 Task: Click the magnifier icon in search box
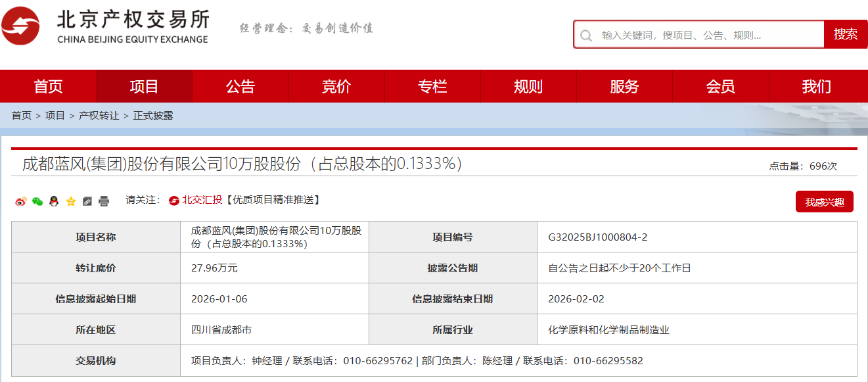(x=587, y=35)
